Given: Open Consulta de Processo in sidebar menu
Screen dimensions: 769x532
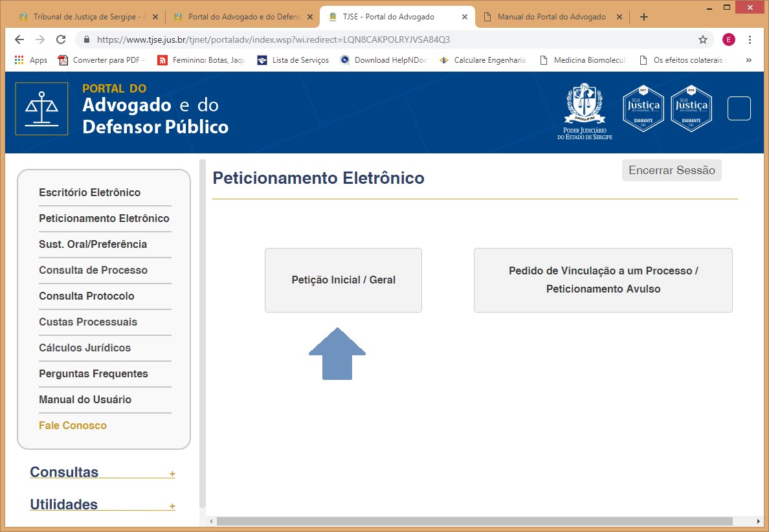Looking at the screenshot, I should (x=93, y=270).
